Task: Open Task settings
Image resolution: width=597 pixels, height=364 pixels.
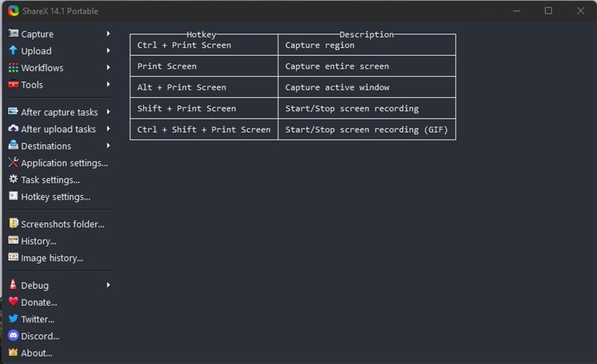Action: tap(50, 180)
